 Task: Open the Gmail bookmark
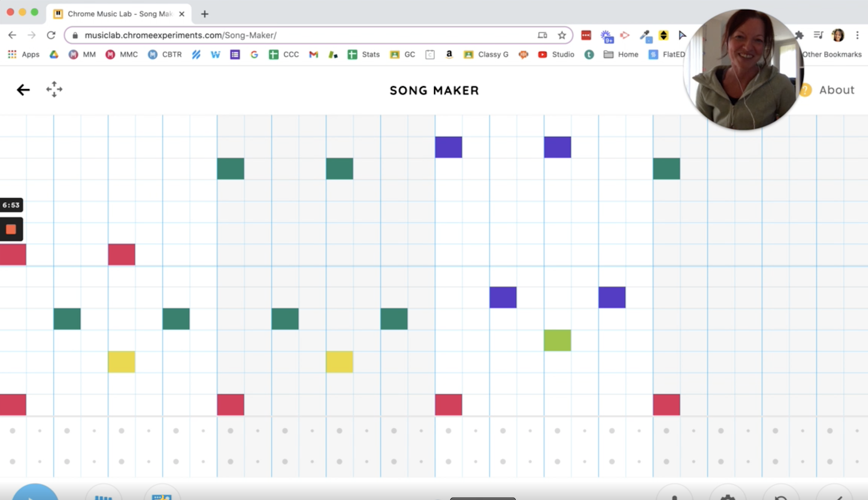(314, 54)
